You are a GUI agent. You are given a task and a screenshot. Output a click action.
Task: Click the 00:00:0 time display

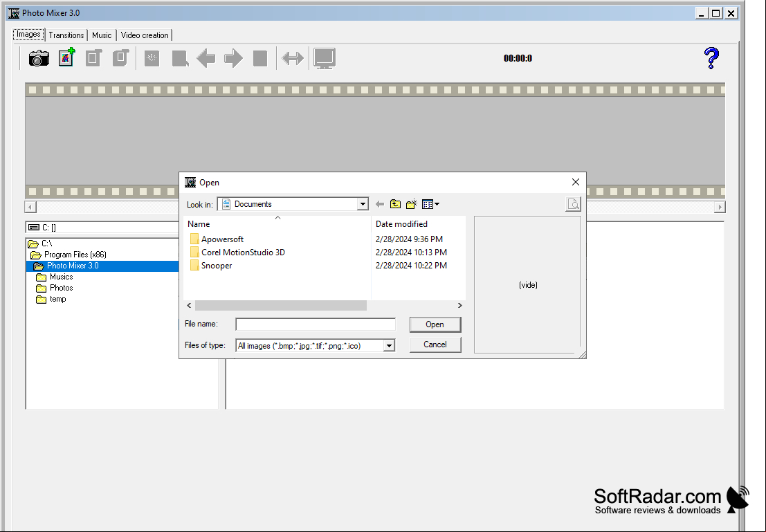[518, 58]
